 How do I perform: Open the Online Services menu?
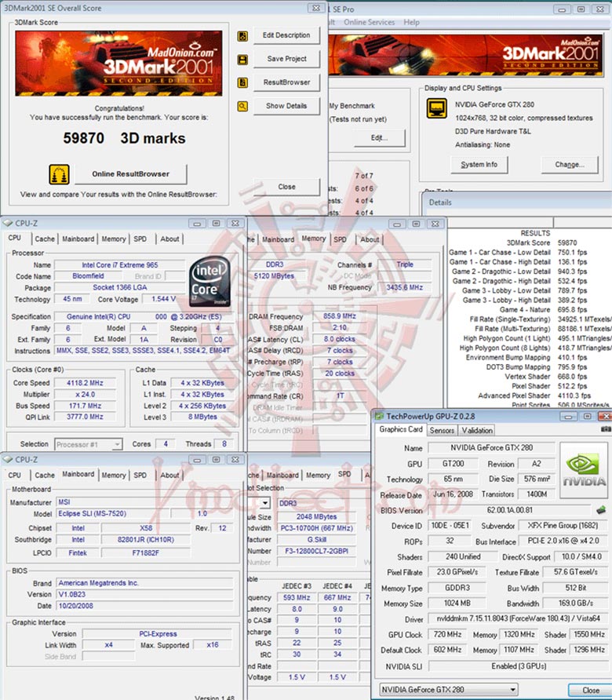click(x=370, y=22)
